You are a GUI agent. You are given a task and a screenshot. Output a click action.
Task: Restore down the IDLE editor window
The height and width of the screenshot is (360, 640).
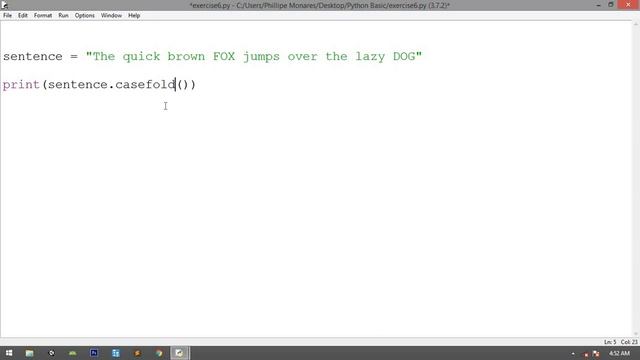pos(611,5)
